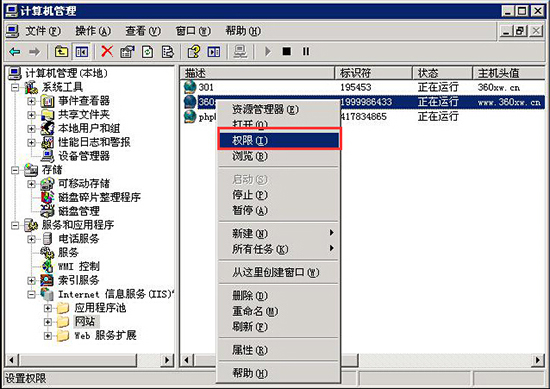Collapse the 存储 tree node
Image resolution: width=550 pixels, height=389 pixels.
[15, 170]
